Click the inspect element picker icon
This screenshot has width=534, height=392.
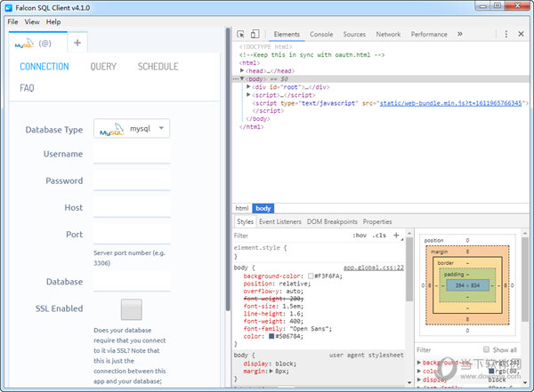coord(241,34)
